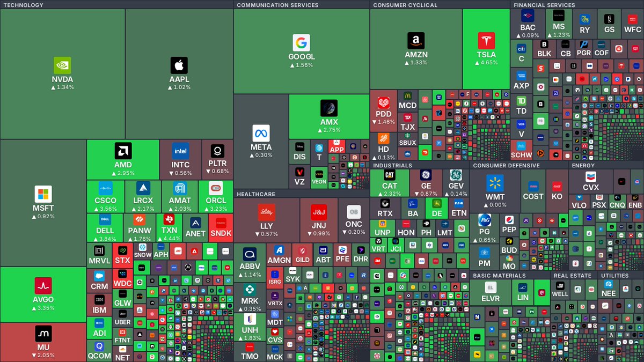Click the Apple logo on the AAPL tile
This screenshot has width=644, height=362.
[179, 65]
